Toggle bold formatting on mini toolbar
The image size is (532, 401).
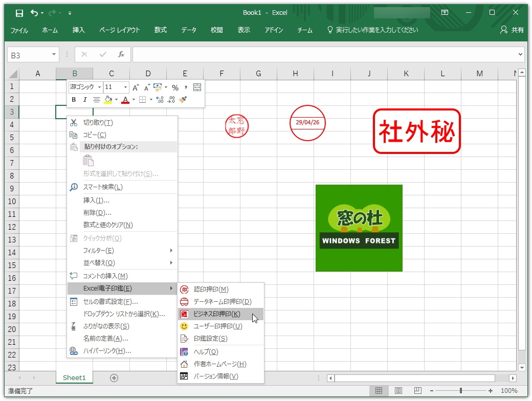coord(73,99)
